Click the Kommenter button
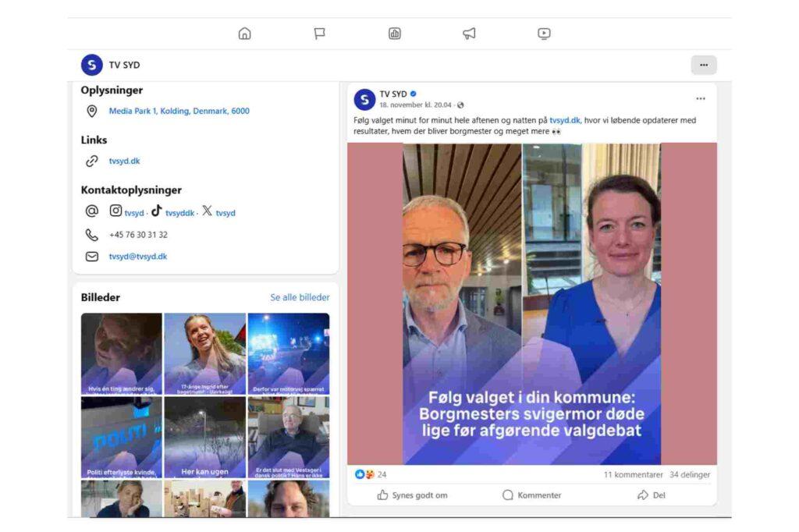Screen dimensions: 799x532 click(x=531, y=495)
